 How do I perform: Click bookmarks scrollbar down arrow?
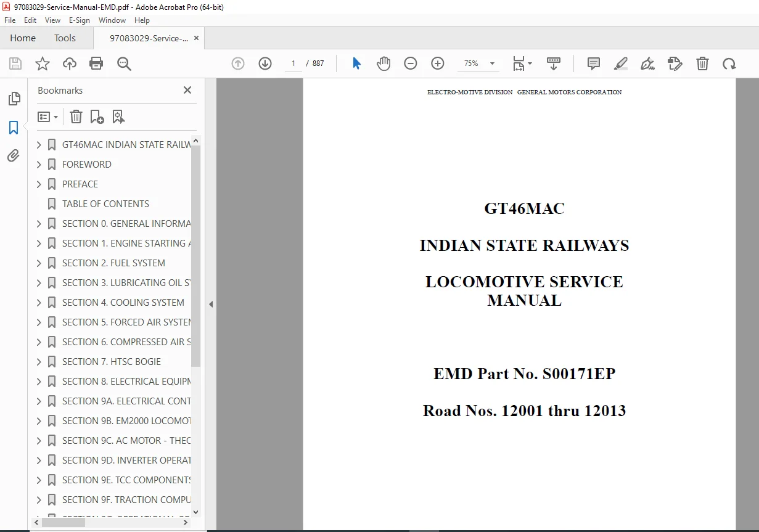tap(196, 512)
